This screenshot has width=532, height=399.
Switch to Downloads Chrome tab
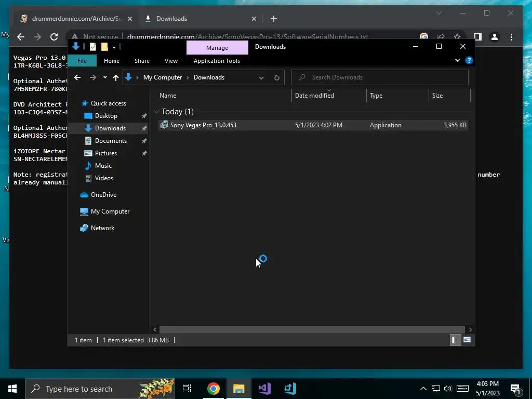coord(201,19)
